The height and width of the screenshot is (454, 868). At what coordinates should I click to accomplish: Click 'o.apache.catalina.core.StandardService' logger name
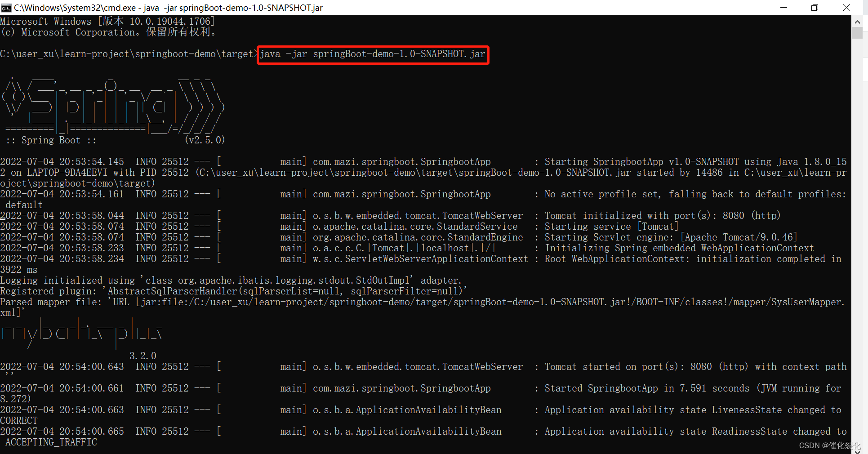tap(415, 227)
